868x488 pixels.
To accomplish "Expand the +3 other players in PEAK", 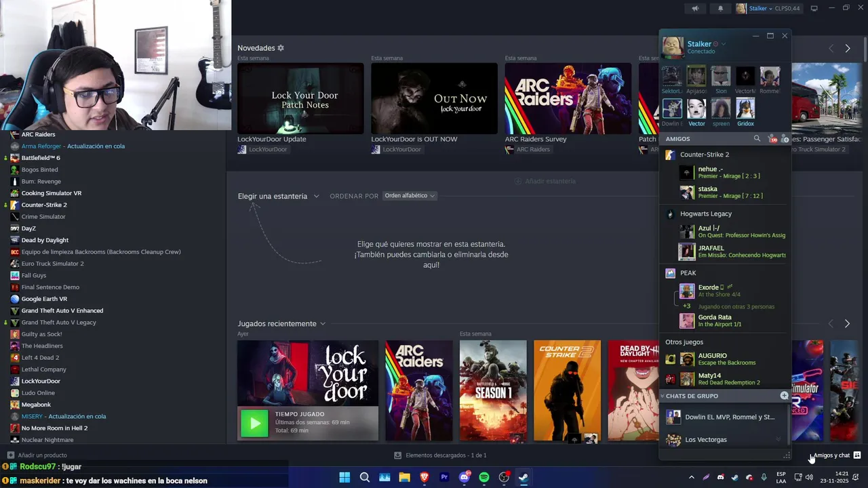I will [687, 306].
